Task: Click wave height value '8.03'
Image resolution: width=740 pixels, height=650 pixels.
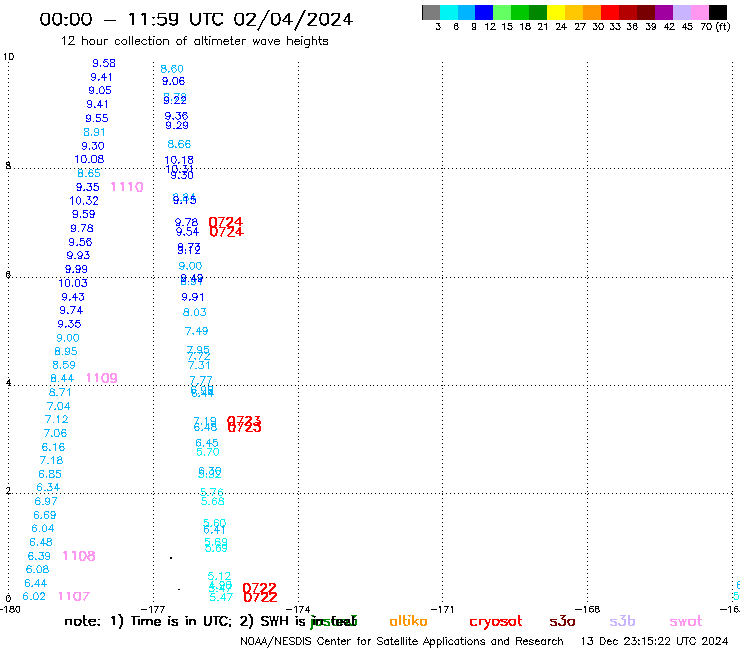Action: tap(194, 312)
